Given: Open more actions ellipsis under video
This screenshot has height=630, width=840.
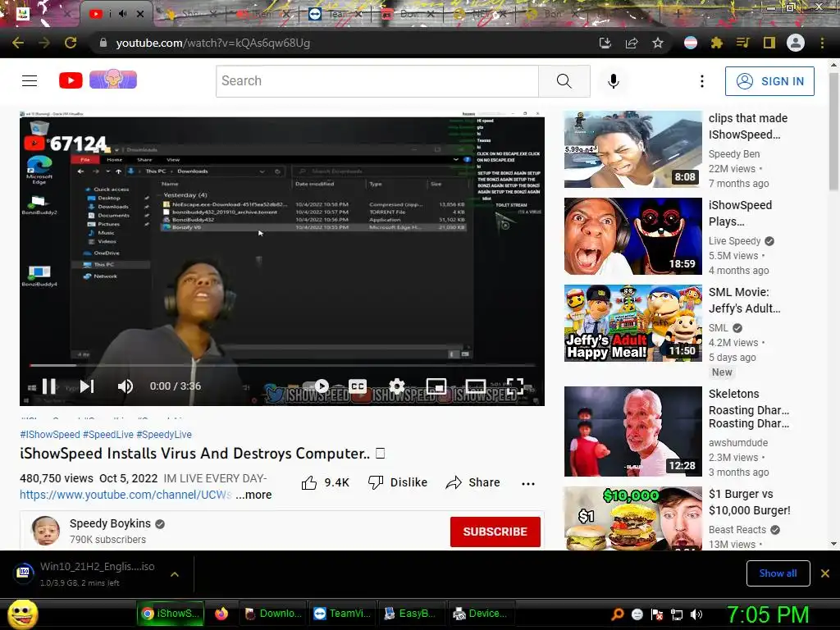Looking at the screenshot, I should (528, 483).
